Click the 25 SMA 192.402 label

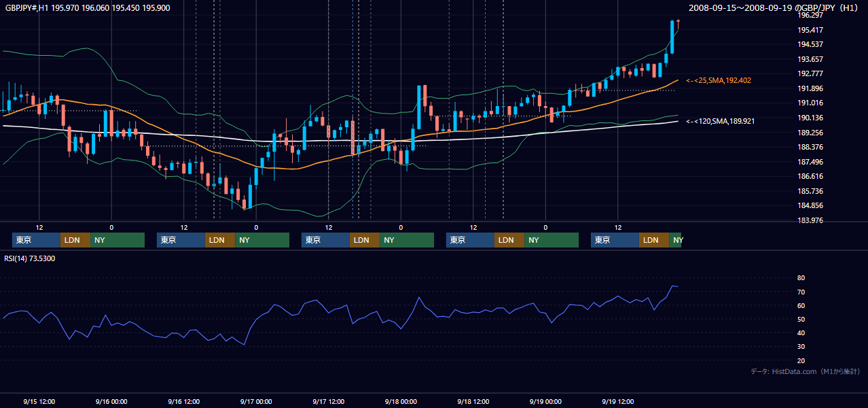click(719, 80)
